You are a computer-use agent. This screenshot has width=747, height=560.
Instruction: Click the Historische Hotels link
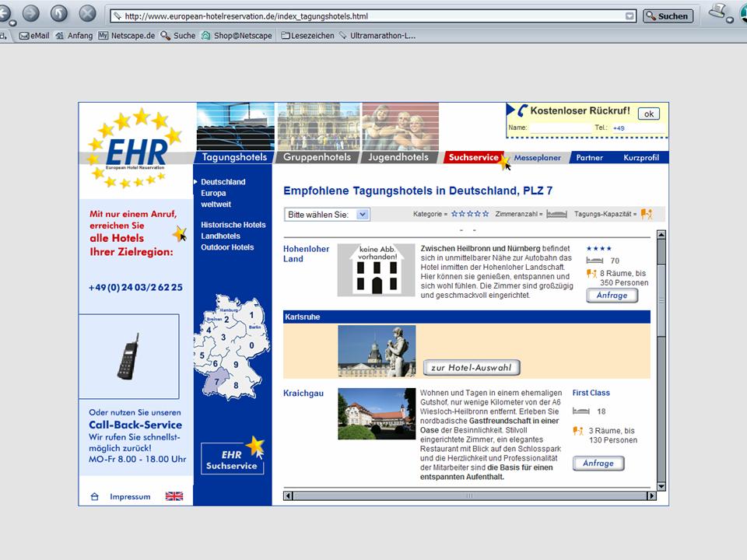click(x=233, y=225)
